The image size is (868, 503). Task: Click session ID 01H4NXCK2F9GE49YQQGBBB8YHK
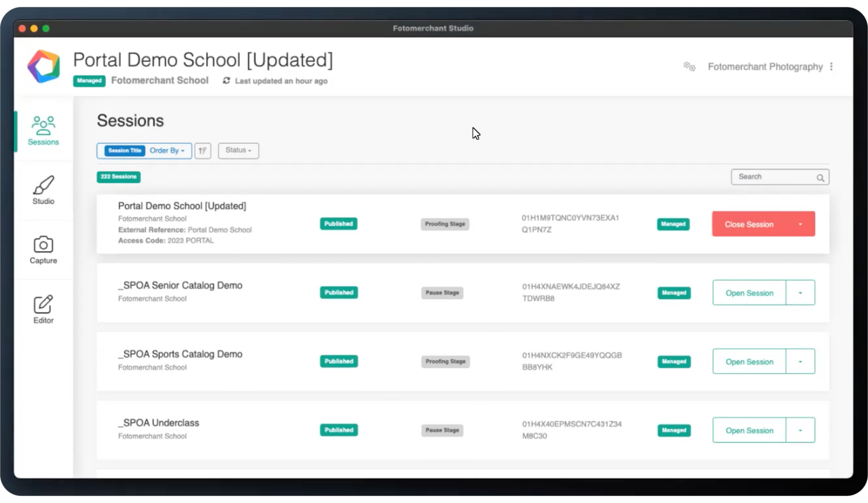[x=572, y=361]
